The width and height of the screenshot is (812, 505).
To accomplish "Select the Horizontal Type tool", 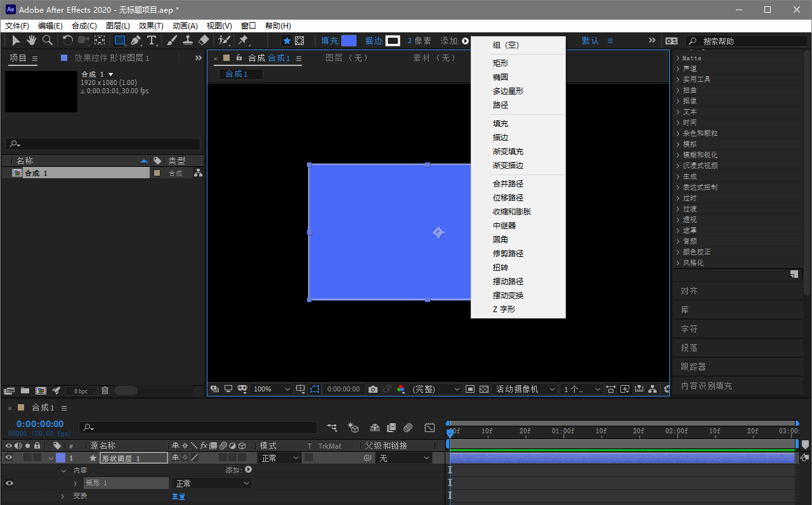I will point(152,41).
